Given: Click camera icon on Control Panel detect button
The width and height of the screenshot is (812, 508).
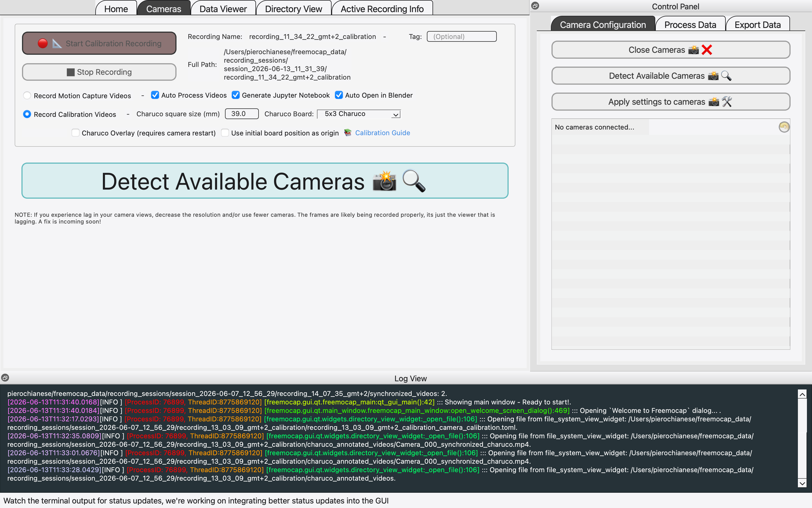Looking at the screenshot, I should (x=713, y=76).
